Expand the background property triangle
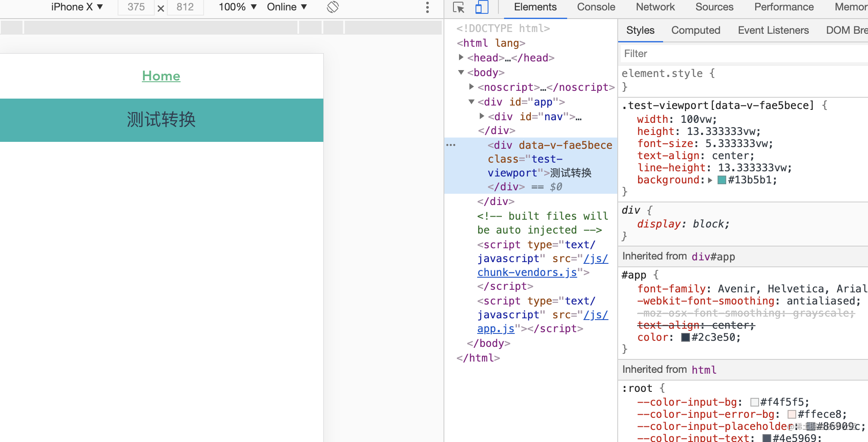The height and width of the screenshot is (442, 868). (x=710, y=180)
